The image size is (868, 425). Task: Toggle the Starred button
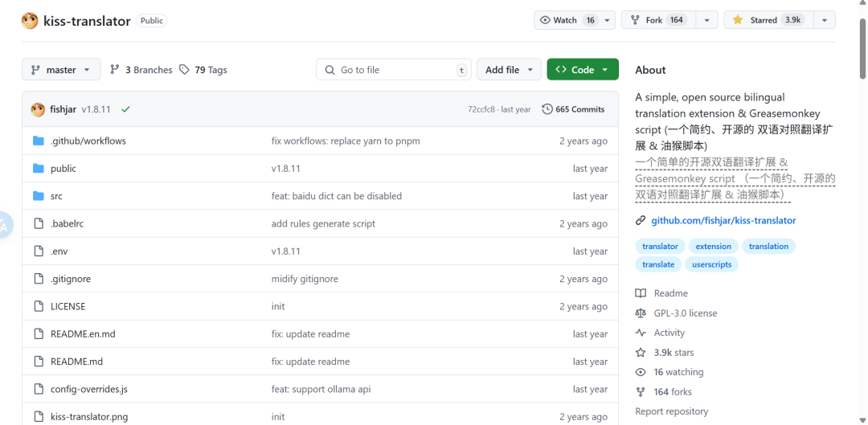tap(767, 20)
